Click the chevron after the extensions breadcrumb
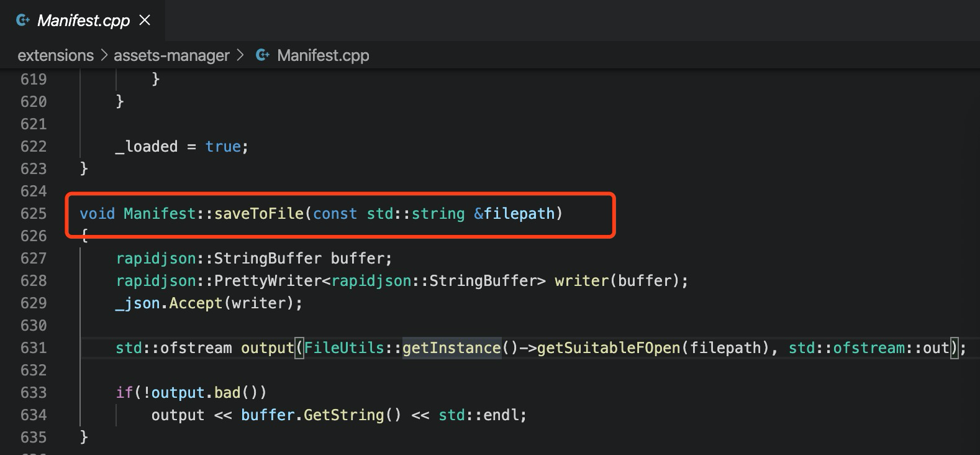 (x=104, y=55)
